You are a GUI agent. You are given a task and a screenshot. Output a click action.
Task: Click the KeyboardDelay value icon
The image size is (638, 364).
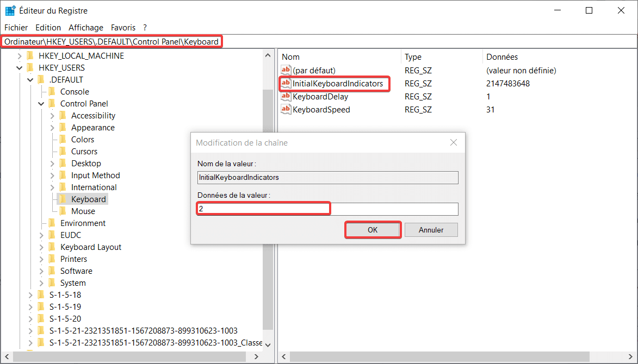click(286, 97)
